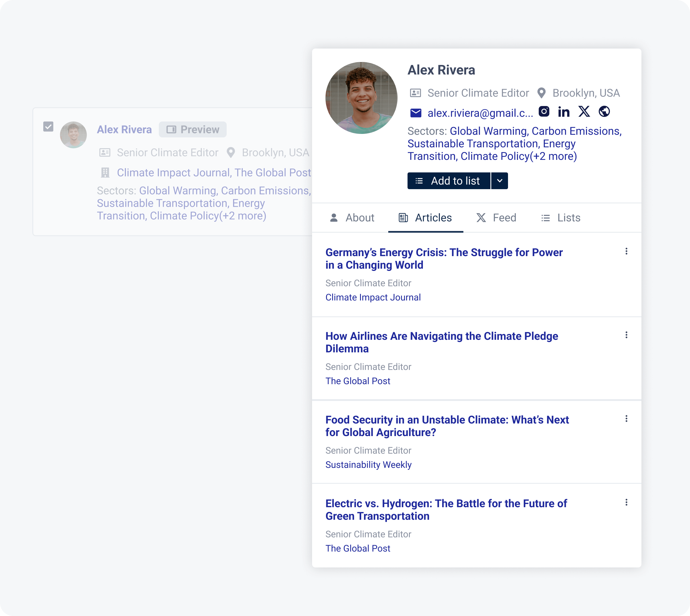This screenshot has height=616, width=690.
Task: Open Alex Rivera's Instagram profile
Action: click(544, 112)
